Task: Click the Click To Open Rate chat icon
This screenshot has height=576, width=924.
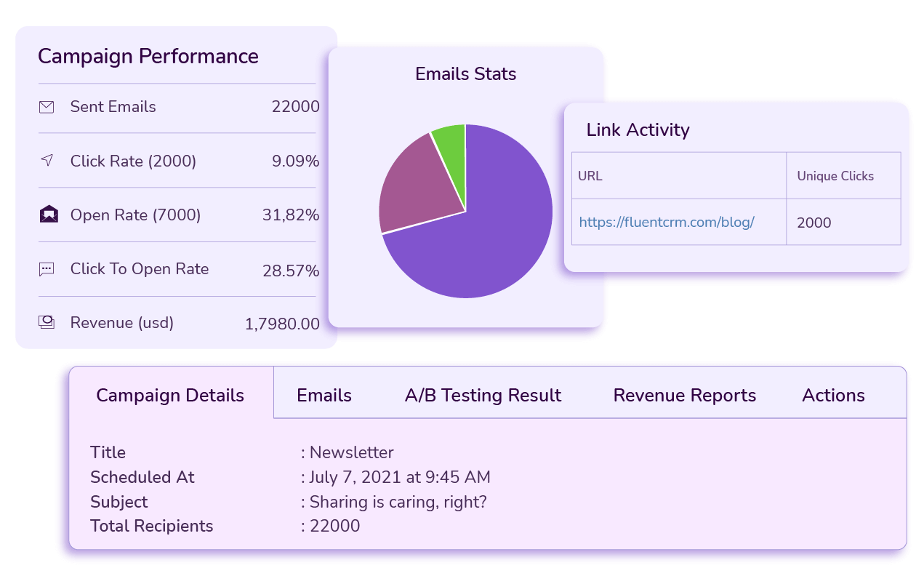Action: pyautogui.click(x=47, y=269)
